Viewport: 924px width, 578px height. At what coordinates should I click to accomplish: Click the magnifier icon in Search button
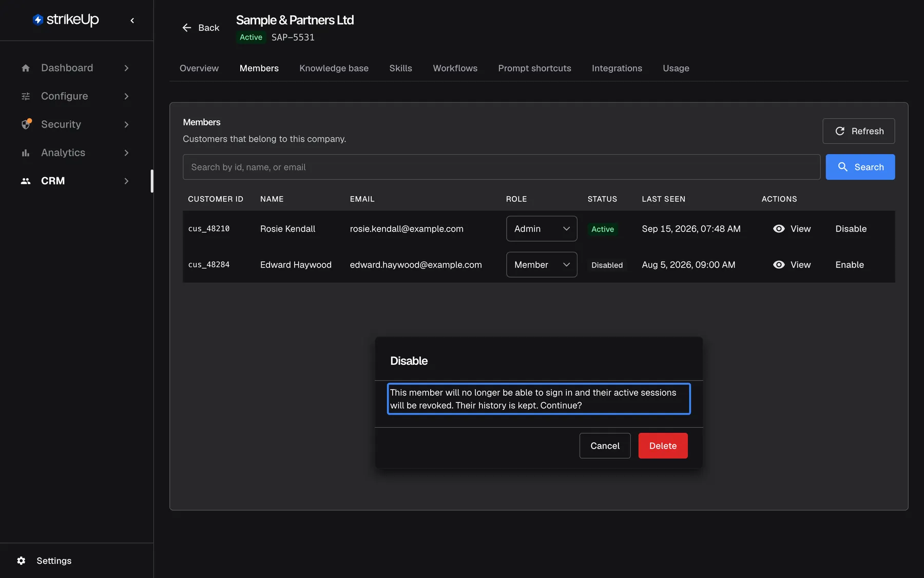[843, 167]
